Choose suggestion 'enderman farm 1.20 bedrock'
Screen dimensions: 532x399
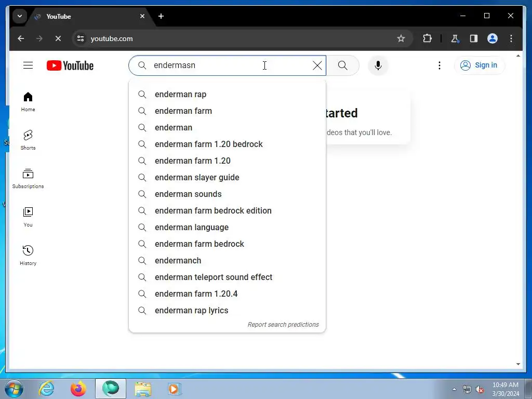click(228, 144)
